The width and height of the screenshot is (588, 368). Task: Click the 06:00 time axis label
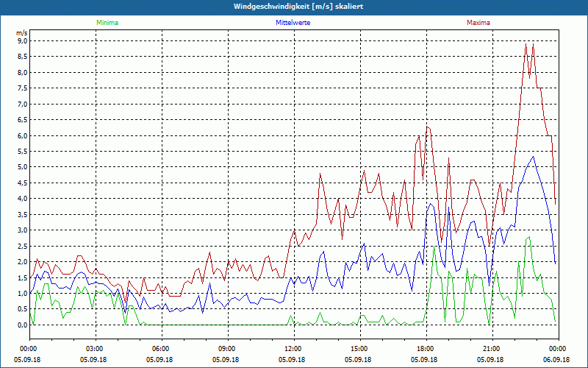click(x=162, y=349)
